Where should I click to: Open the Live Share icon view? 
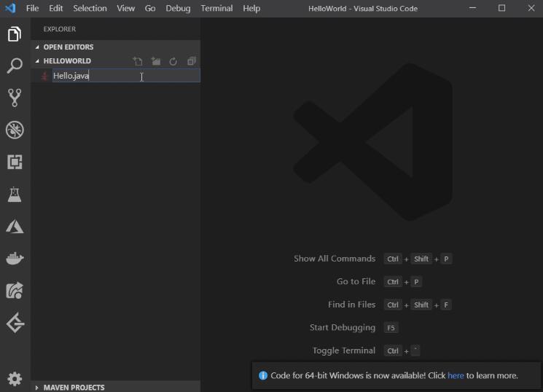point(15,291)
